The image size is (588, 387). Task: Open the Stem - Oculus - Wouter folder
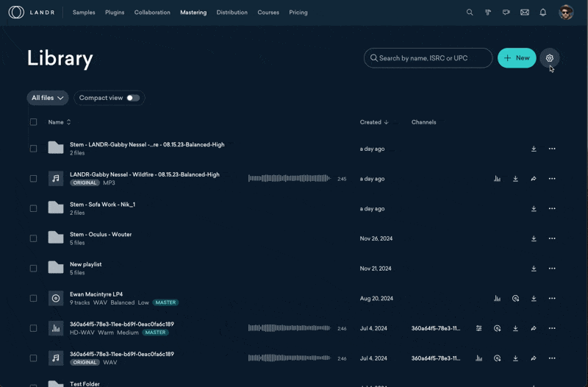[x=101, y=234]
